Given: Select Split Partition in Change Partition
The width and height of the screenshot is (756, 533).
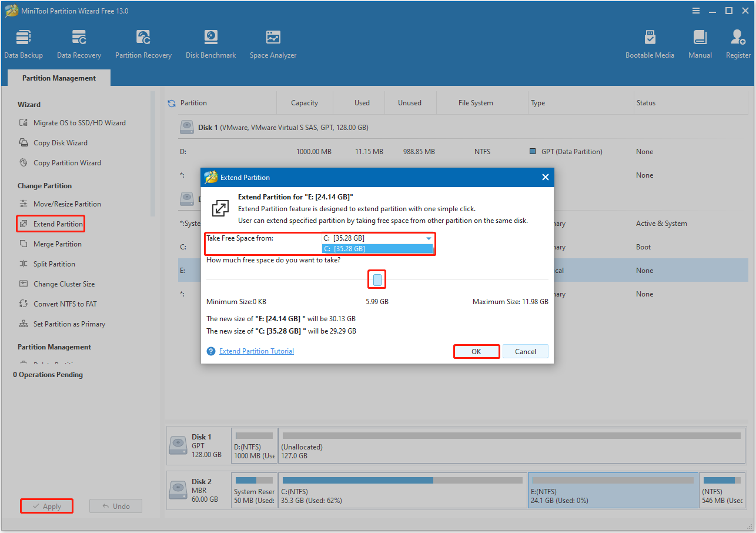Looking at the screenshot, I should [56, 264].
